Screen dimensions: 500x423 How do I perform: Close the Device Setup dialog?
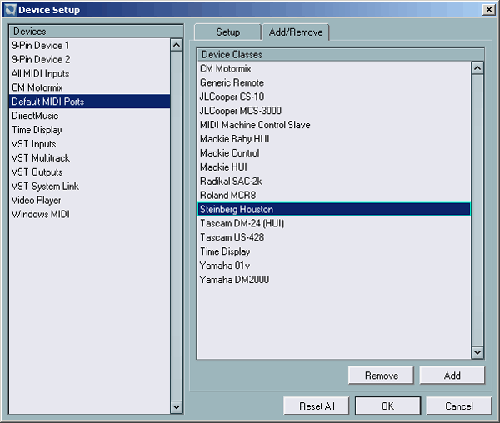point(489,10)
